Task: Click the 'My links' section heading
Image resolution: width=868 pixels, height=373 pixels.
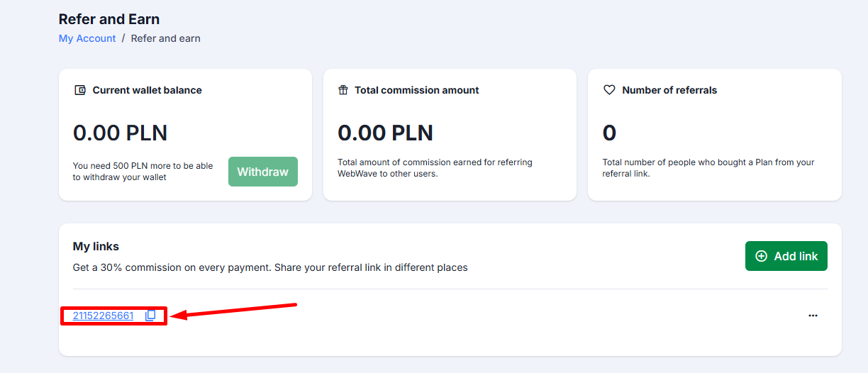Action: tap(96, 246)
